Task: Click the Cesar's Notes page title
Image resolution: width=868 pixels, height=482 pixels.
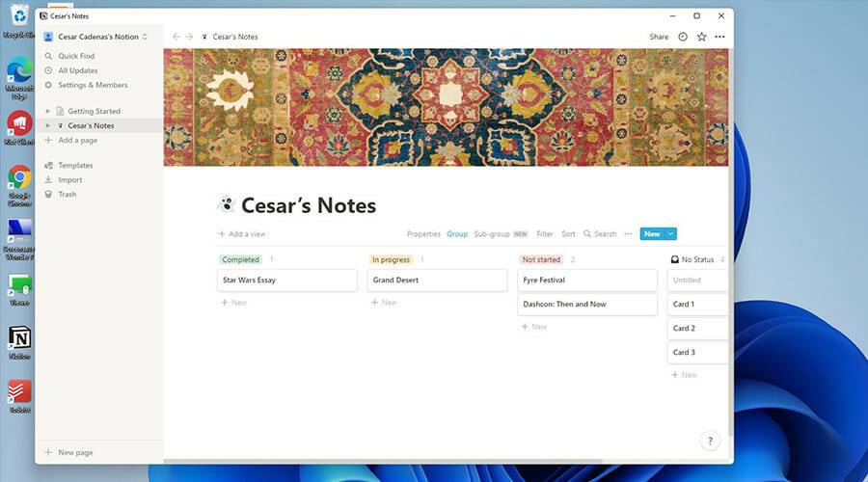Action: [x=309, y=205]
